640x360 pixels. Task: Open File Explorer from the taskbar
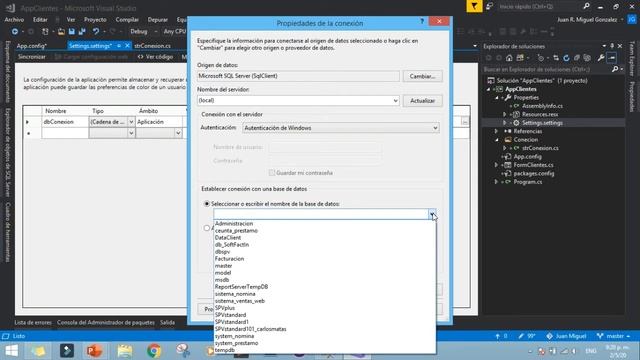(124, 351)
